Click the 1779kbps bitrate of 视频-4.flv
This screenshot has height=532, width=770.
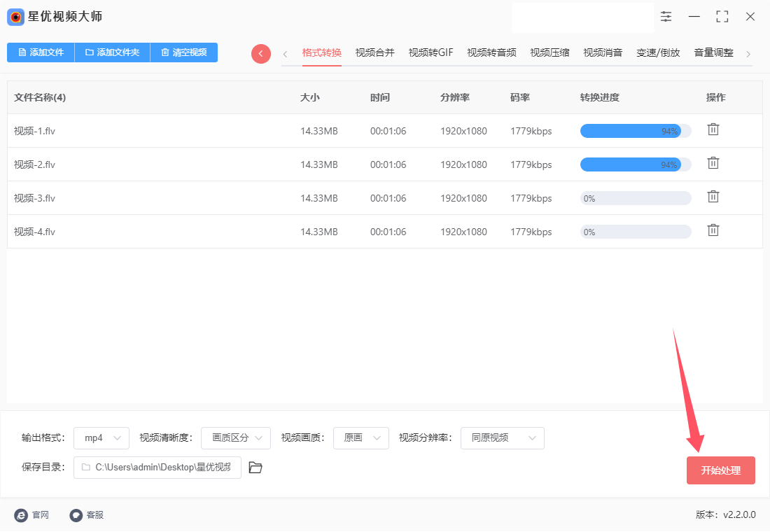click(531, 232)
